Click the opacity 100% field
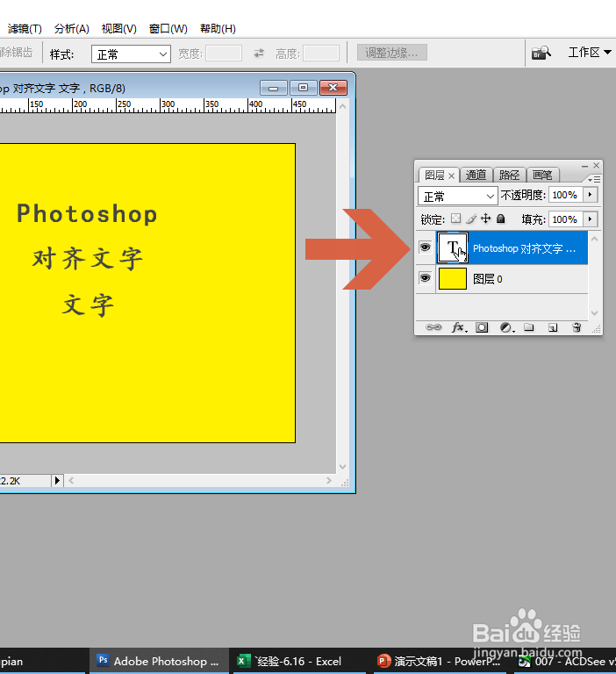The height and width of the screenshot is (674, 616). pyautogui.click(x=566, y=195)
